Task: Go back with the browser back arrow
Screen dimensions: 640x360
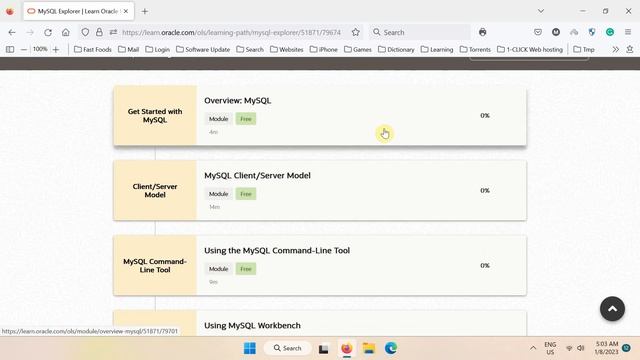Action: point(12,32)
